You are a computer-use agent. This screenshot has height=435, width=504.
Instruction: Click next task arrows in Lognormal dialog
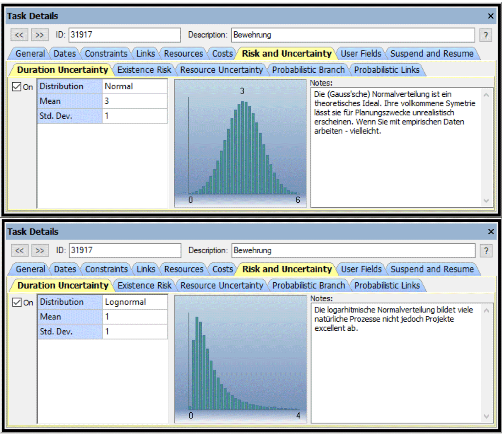[40, 251]
